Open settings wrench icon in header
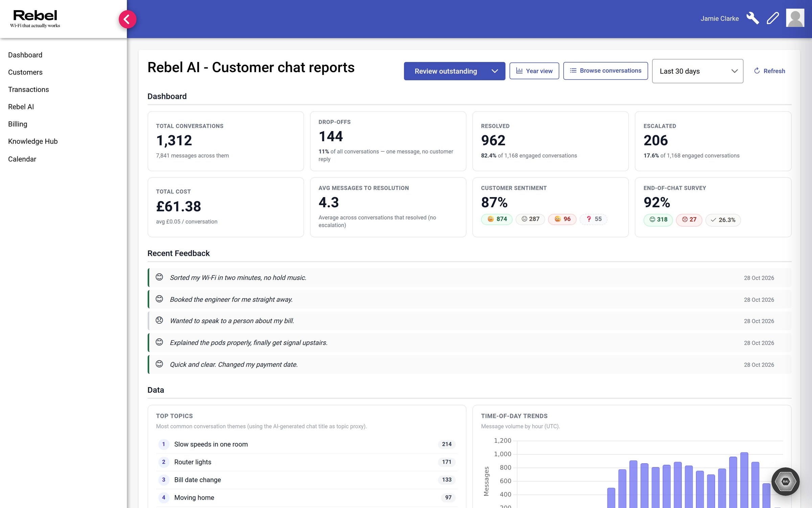Viewport: 812px width, 508px height. tap(752, 18)
